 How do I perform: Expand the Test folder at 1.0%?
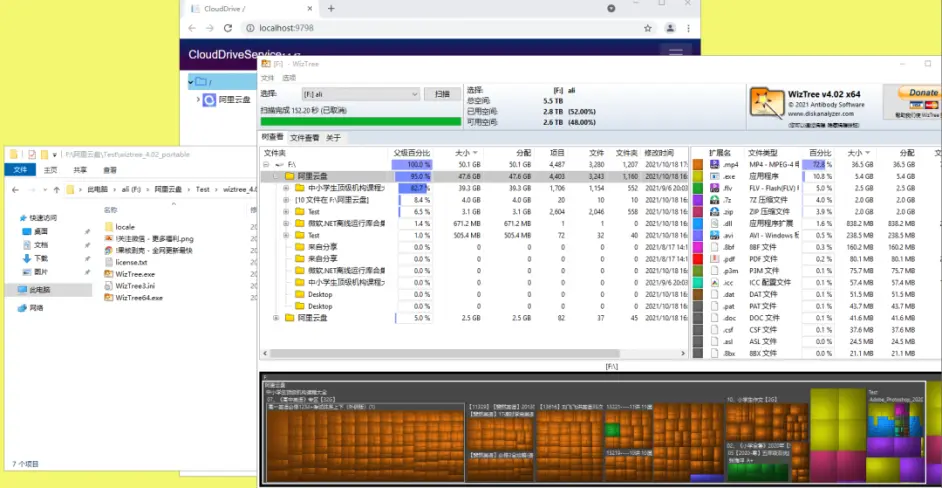coord(287,235)
